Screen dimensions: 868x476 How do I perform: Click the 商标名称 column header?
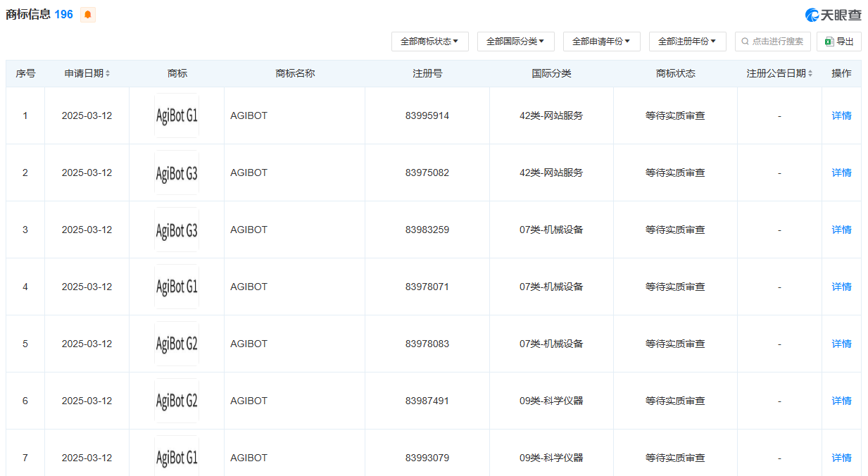coord(295,73)
